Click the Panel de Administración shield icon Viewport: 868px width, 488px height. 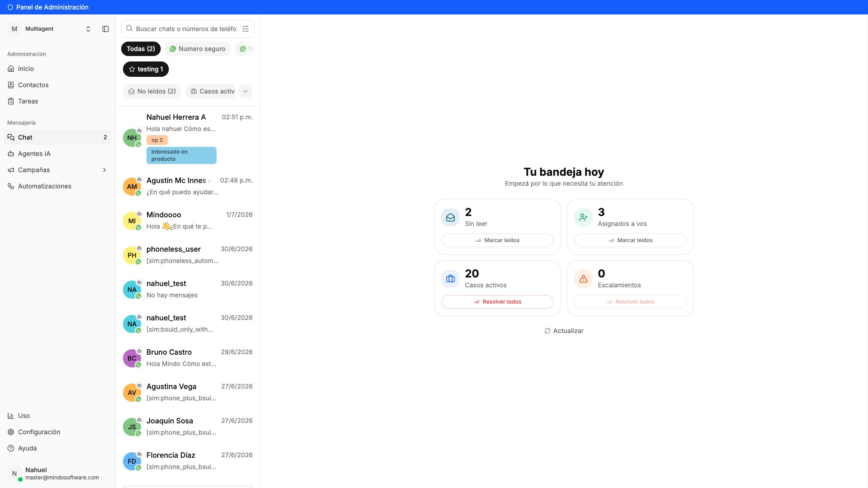click(x=10, y=7)
